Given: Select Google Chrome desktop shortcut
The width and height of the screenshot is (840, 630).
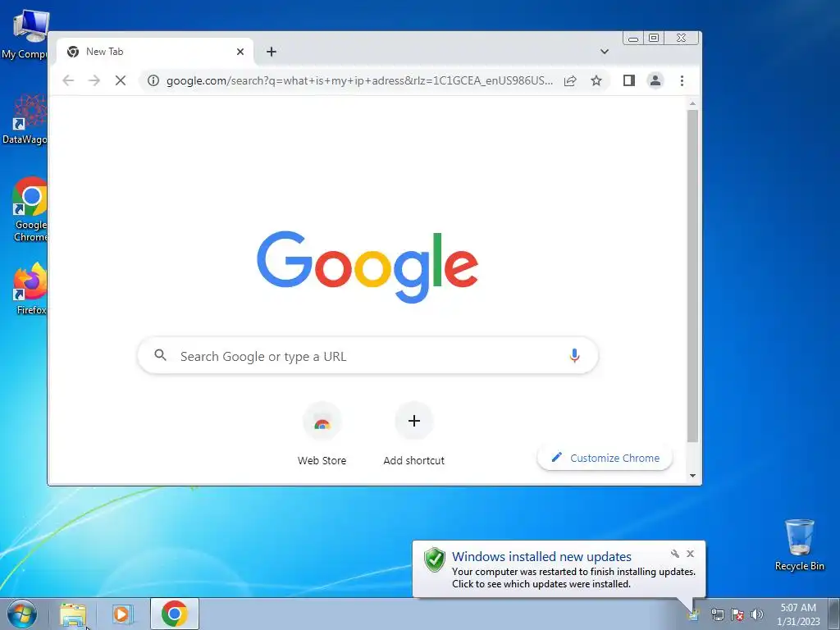Looking at the screenshot, I should point(30,210).
